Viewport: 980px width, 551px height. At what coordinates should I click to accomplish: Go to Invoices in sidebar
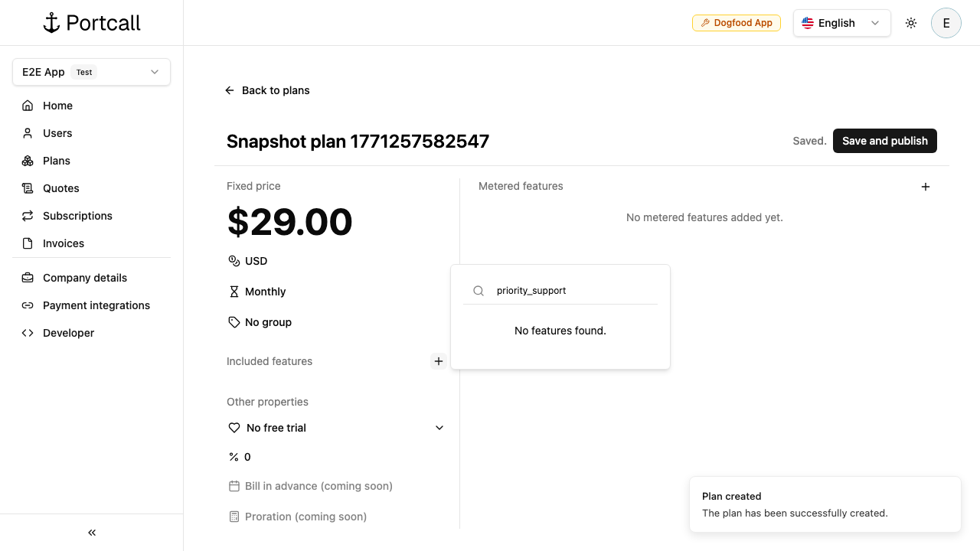click(x=64, y=243)
